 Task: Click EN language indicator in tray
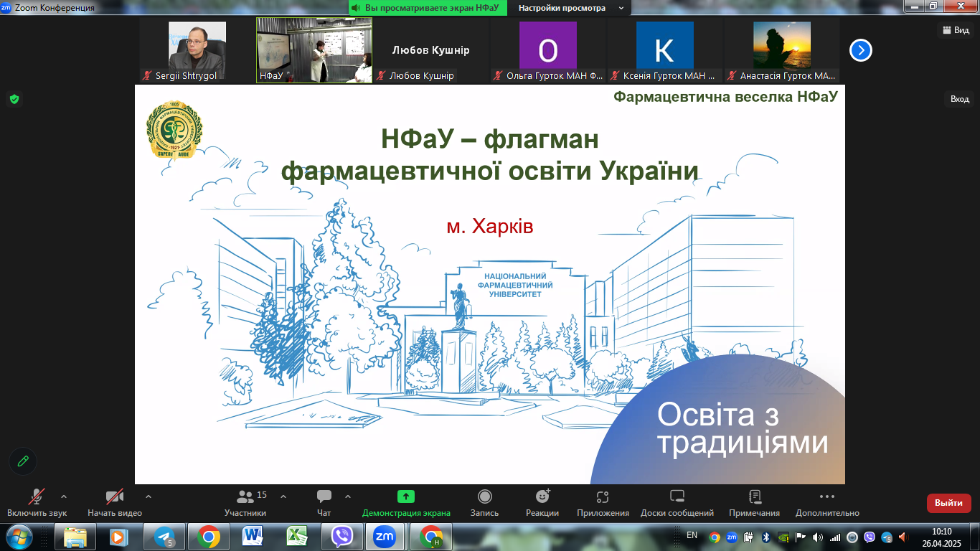point(692,535)
